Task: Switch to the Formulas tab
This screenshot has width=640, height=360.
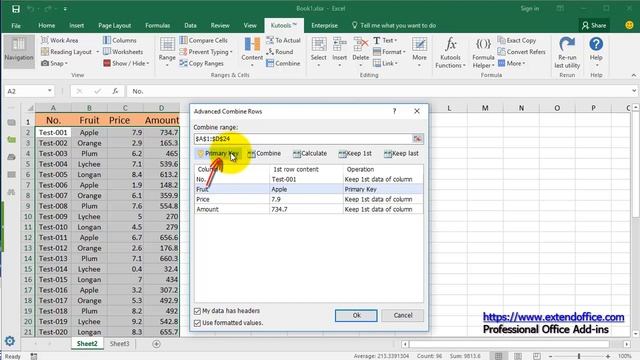Action: coord(158,25)
